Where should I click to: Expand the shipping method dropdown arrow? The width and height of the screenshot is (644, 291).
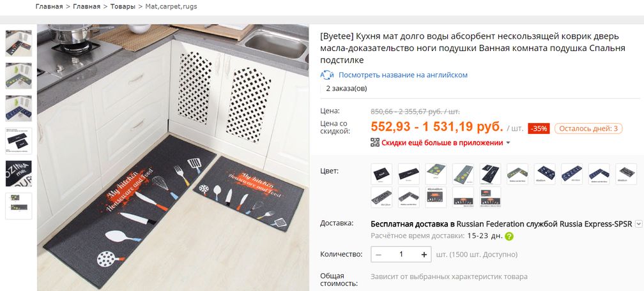tap(638, 224)
